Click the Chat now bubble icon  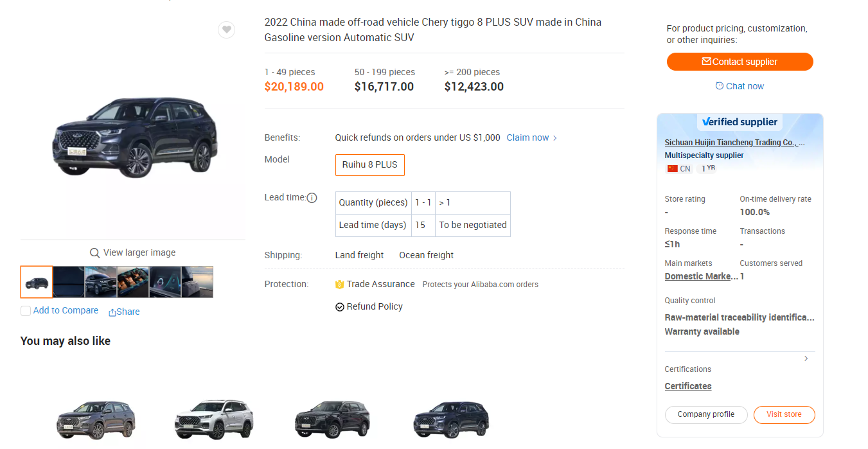pos(720,86)
